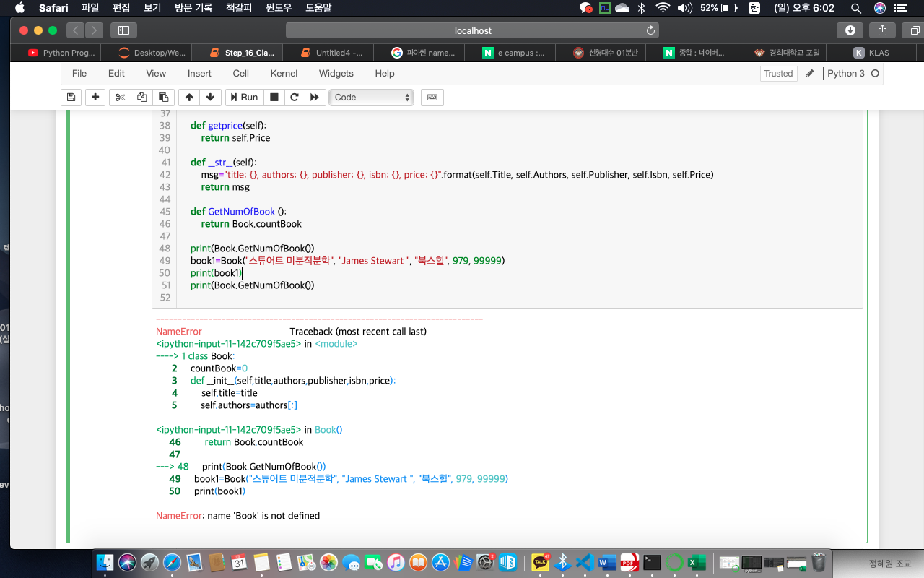Toggle the Trusted notebook indicator

coord(778,74)
